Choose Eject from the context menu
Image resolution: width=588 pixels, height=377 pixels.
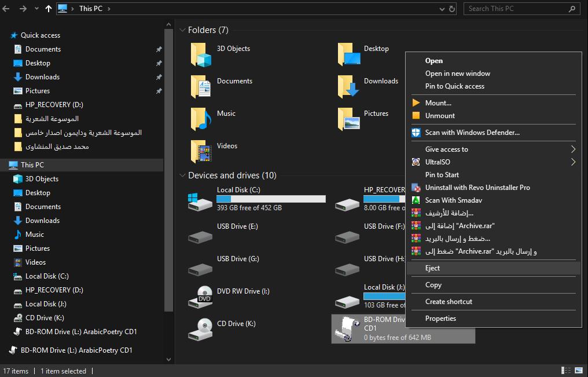[433, 268]
